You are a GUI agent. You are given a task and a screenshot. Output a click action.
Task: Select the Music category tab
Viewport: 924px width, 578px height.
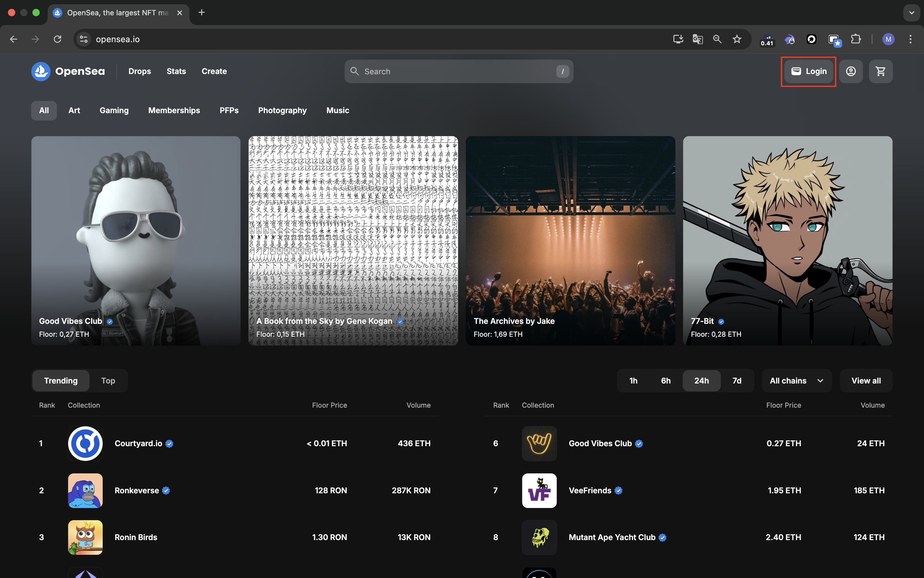(x=338, y=110)
